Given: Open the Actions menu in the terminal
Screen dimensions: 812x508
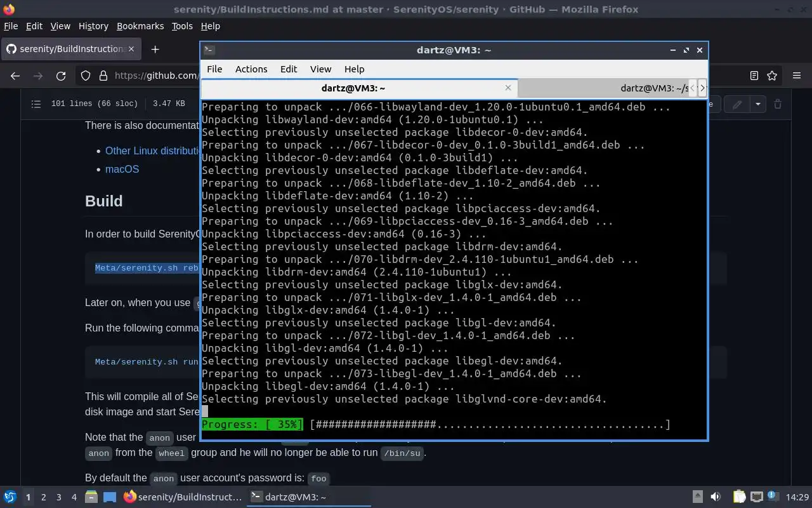Looking at the screenshot, I should (251, 69).
